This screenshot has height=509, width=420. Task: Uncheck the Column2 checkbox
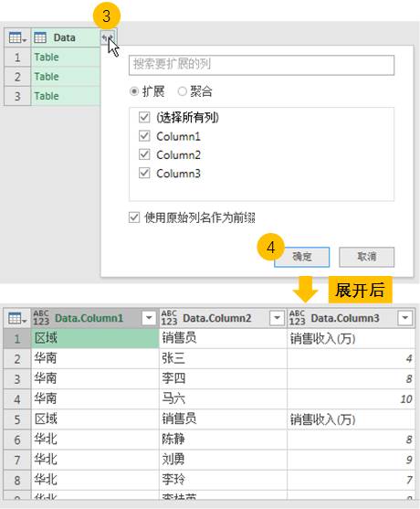(144, 154)
